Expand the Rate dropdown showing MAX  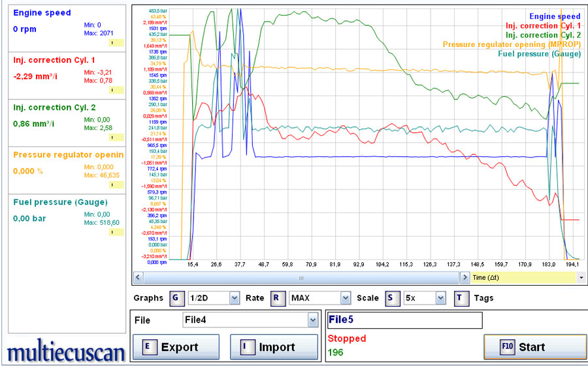(346, 298)
